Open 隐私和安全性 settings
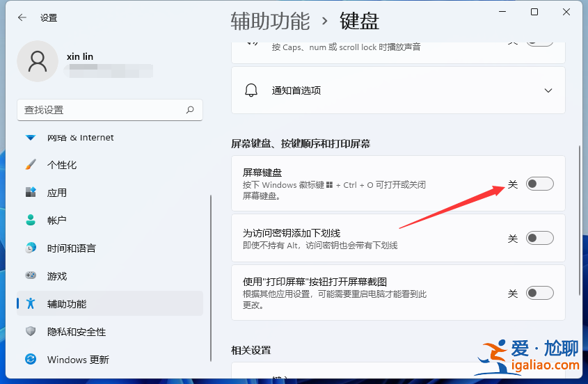 [x=110, y=331]
